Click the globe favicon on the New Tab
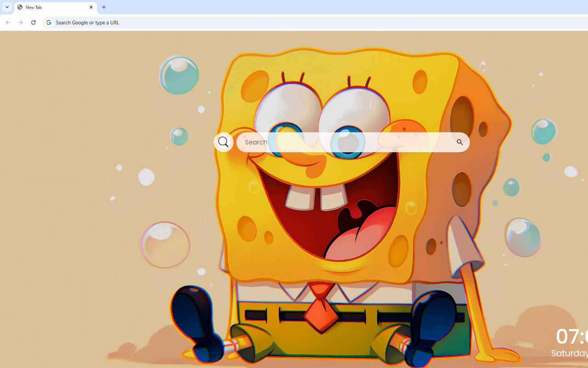588x368 pixels. tap(19, 7)
